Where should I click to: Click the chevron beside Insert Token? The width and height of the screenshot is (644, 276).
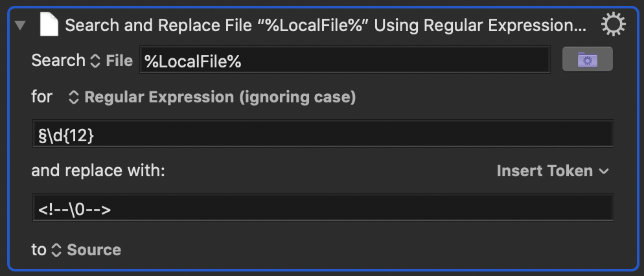603,172
